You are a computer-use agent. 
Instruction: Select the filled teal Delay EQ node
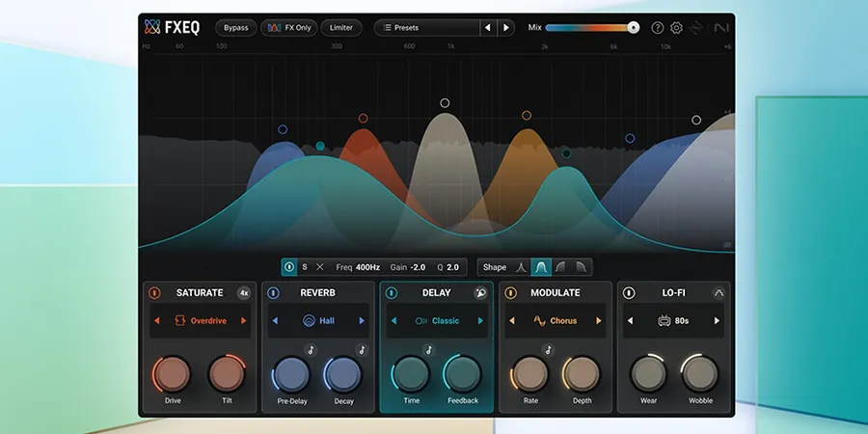320,147
